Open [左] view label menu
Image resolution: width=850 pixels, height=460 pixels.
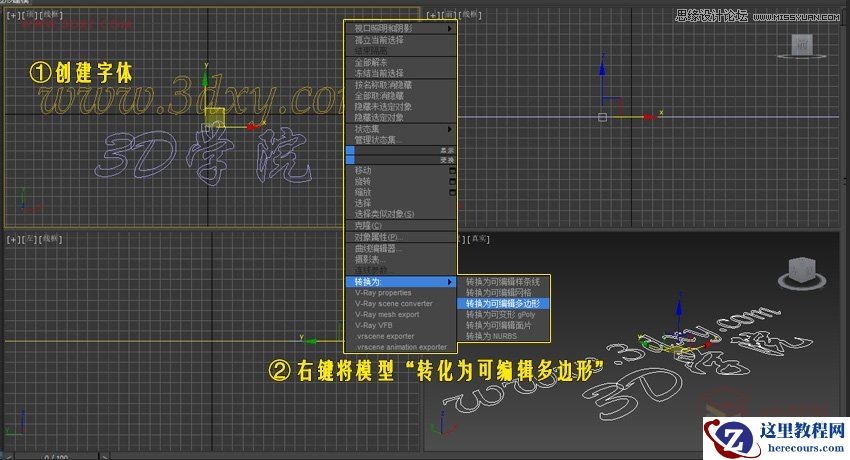(30, 239)
